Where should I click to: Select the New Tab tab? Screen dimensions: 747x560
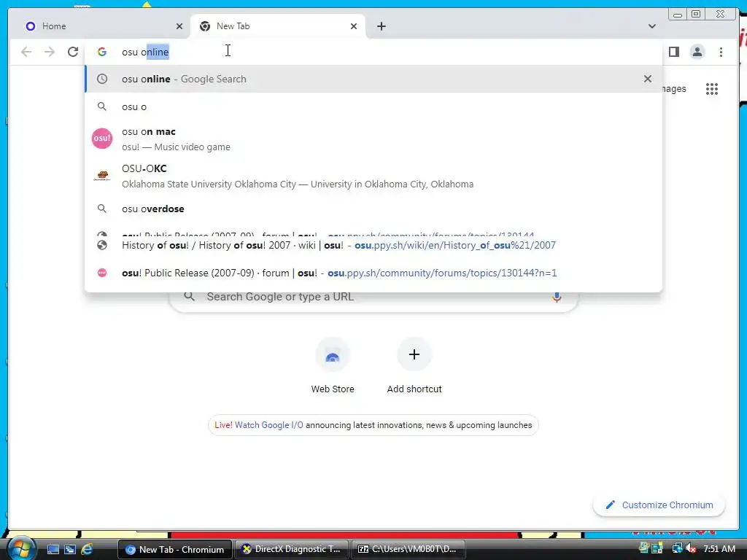pyautogui.click(x=278, y=26)
